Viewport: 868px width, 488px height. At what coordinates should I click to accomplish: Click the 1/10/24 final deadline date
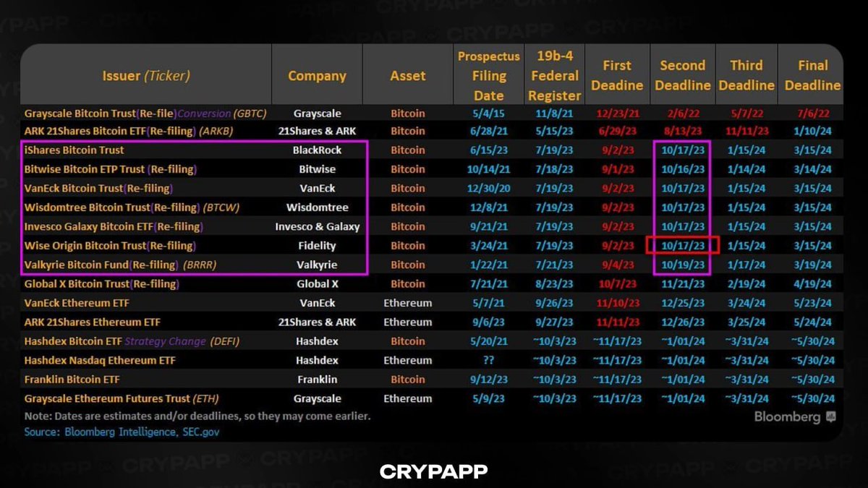pyautogui.click(x=812, y=131)
